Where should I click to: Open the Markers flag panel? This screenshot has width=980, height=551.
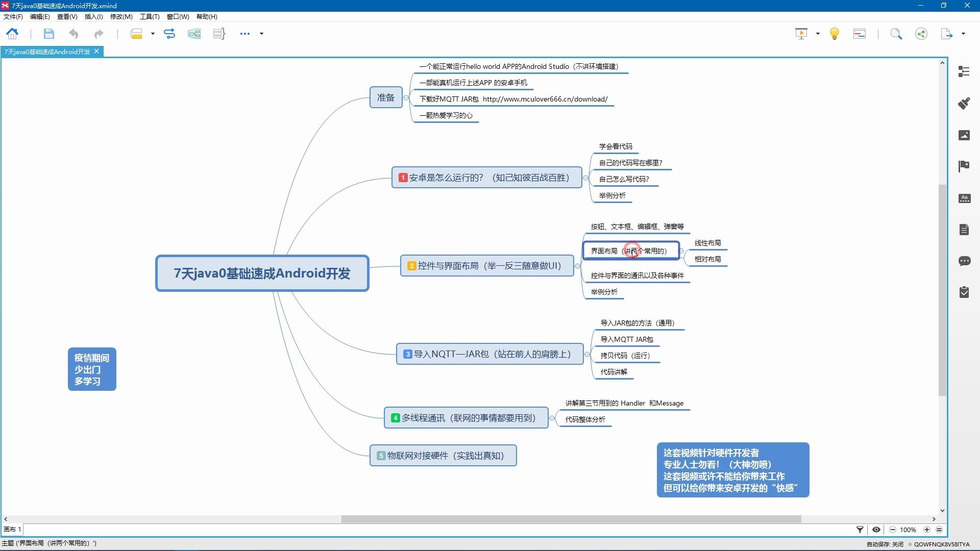pos(964,166)
